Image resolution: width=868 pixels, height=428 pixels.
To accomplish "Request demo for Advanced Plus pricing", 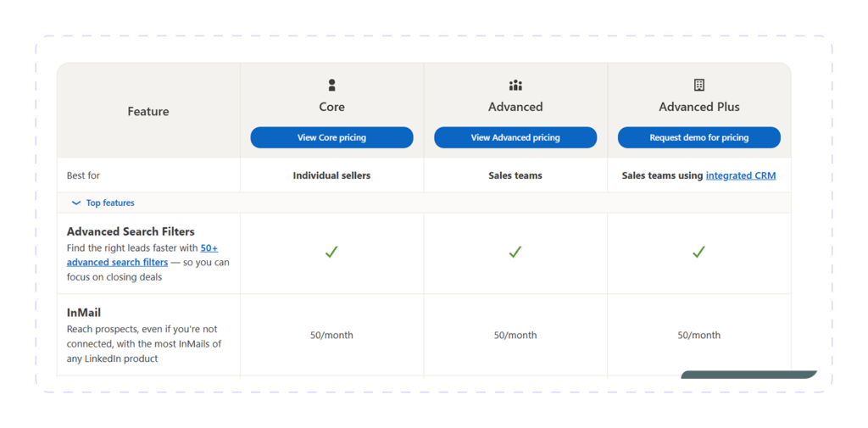I will click(x=699, y=137).
